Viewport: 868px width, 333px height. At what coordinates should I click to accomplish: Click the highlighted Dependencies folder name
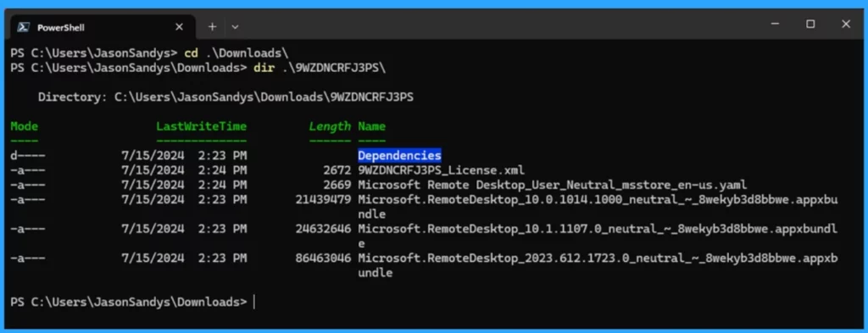[399, 155]
